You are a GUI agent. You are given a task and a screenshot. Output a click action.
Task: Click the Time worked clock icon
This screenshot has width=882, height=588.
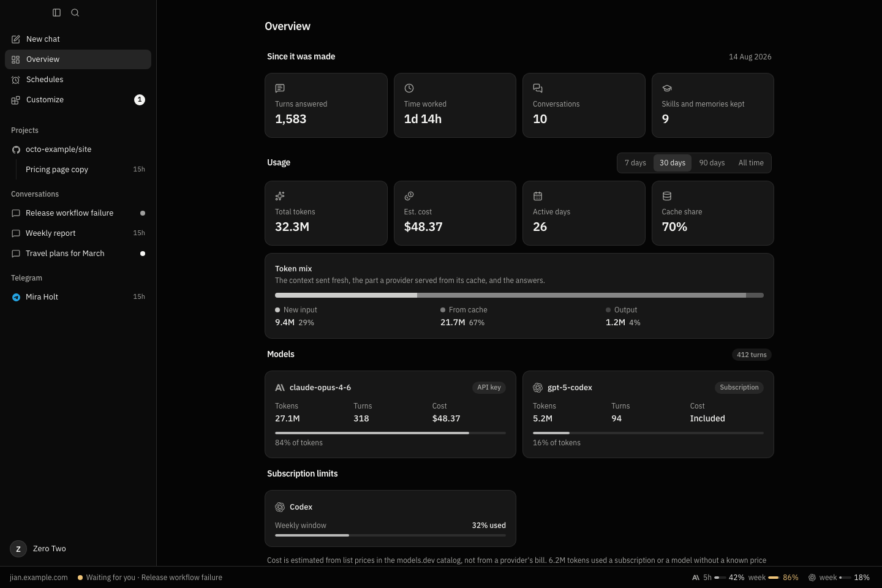point(409,88)
